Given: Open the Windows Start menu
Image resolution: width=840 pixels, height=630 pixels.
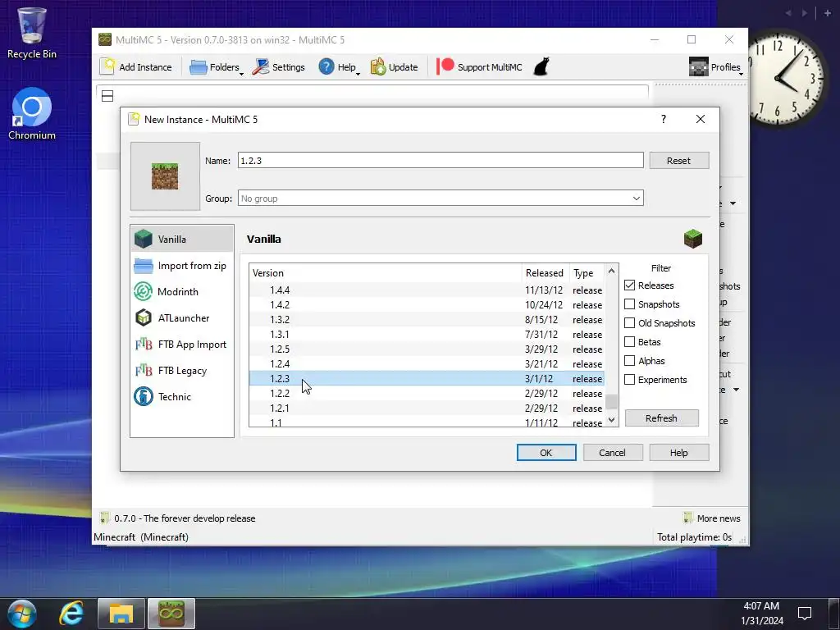Looking at the screenshot, I should pyautogui.click(x=21, y=614).
